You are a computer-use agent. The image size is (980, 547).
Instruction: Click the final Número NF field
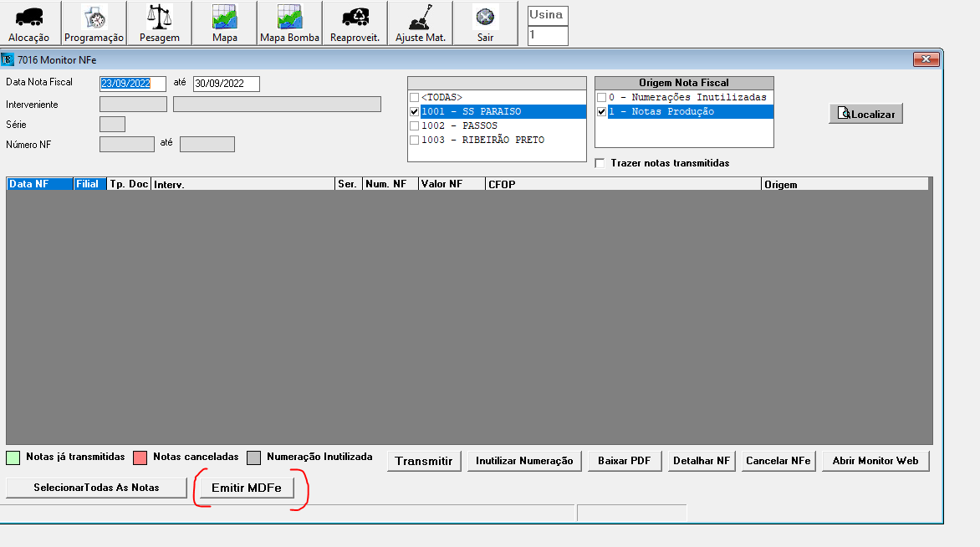point(207,145)
